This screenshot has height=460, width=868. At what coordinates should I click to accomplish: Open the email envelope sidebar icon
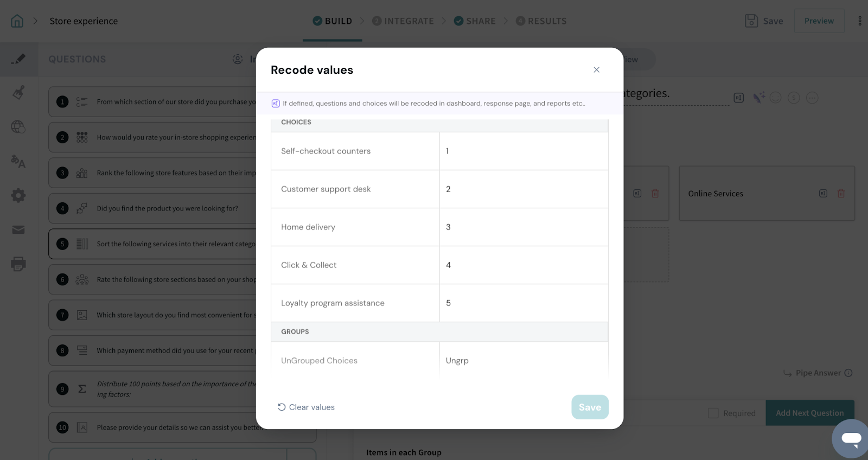tap(18, 230)
